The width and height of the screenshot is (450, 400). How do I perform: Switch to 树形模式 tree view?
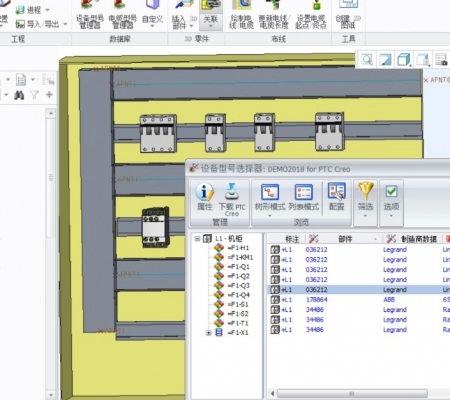270,199
